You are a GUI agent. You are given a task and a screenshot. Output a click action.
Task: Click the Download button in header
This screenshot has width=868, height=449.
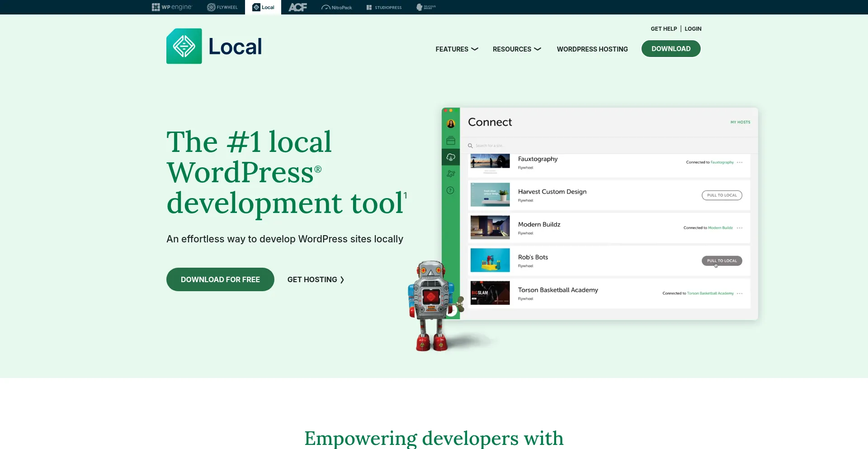[x=671, y=48]
